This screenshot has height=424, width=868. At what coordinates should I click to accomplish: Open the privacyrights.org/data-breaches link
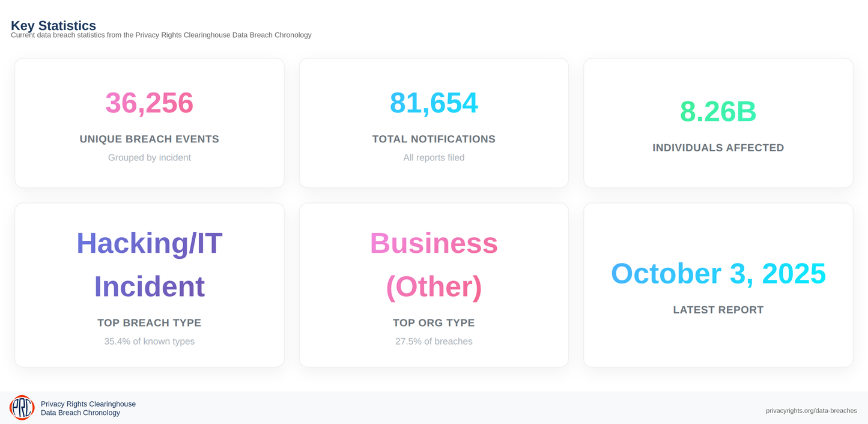[x=811, y=411]
